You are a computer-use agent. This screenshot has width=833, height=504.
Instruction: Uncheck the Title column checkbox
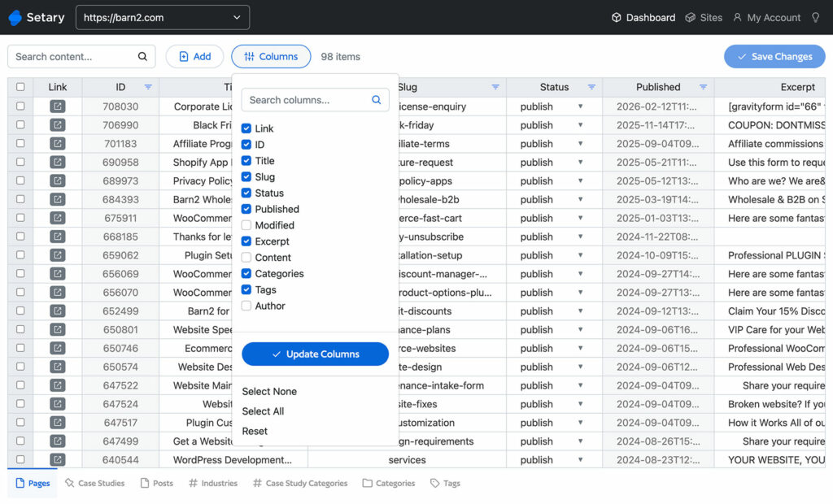pos(246,160)
